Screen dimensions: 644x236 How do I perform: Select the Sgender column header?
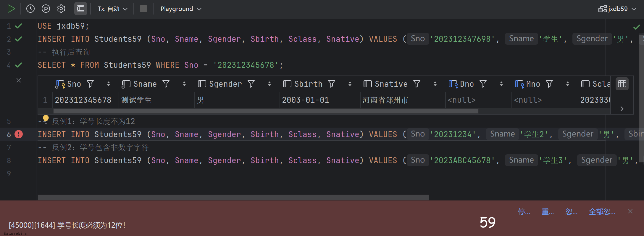[x=225, y=84]
